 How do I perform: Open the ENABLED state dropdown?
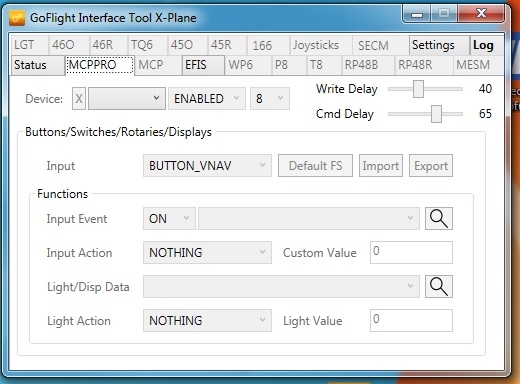click(207, 99)
